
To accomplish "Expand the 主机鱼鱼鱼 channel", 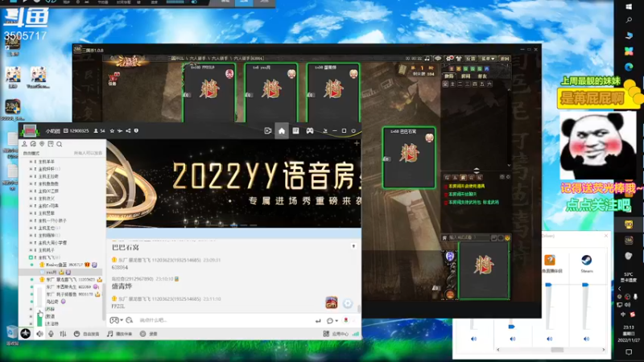I will point(31,184).
